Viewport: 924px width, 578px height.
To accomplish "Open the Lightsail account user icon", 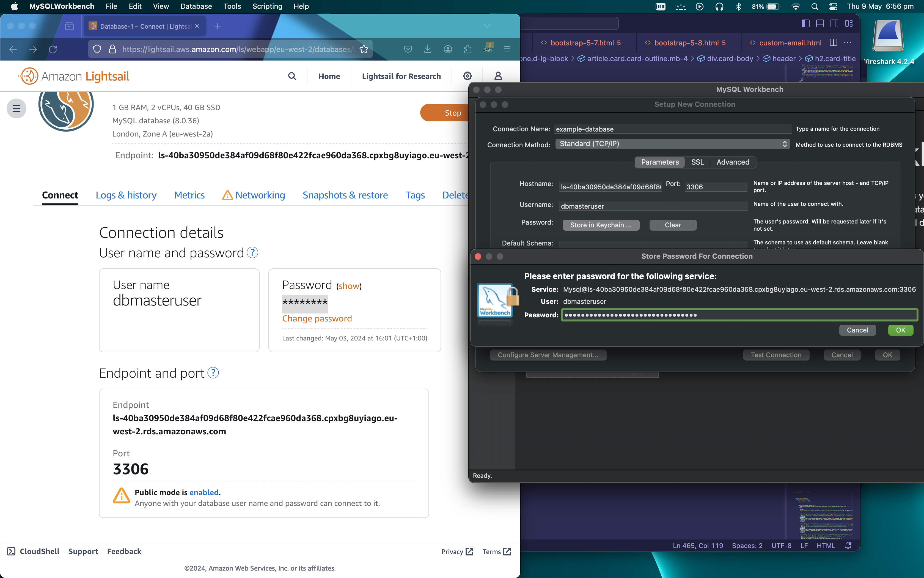I will pos(498,76).
